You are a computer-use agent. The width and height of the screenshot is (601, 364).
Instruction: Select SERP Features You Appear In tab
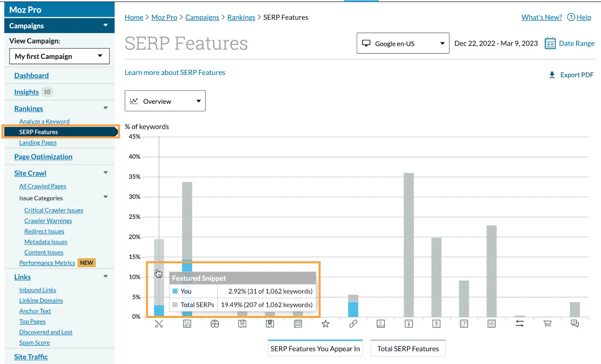point(315,349)
